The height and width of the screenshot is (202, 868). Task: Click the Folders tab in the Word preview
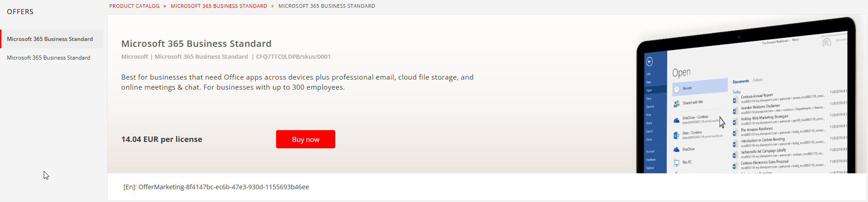point(757,80)
